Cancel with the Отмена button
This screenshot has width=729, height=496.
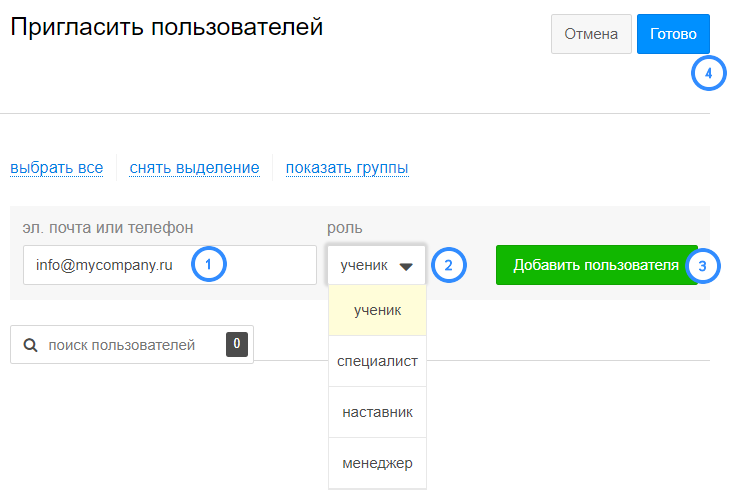pos(591,34)
